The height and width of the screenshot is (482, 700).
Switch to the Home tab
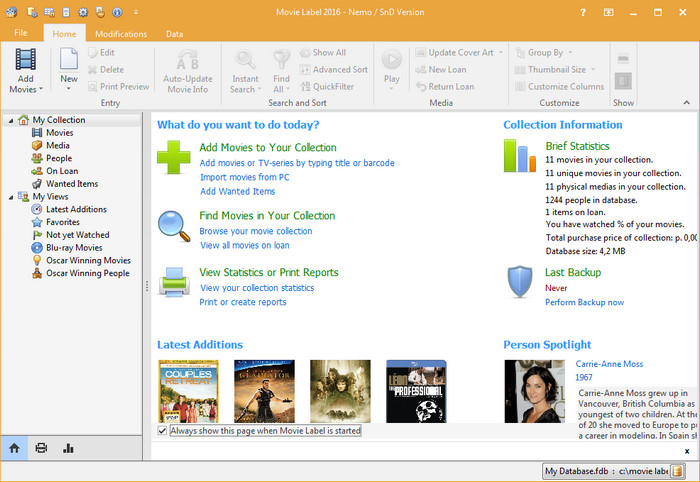pyautogui.click(x=64, y=34)
